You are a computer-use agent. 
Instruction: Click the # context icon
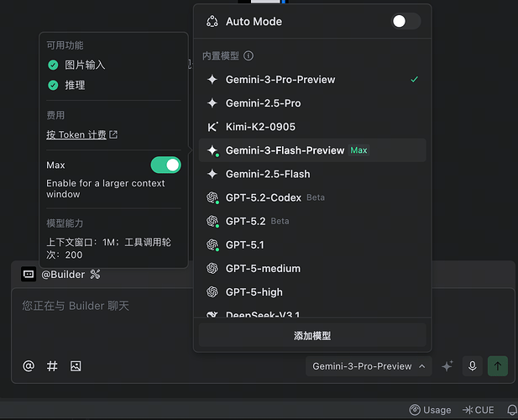52,366
